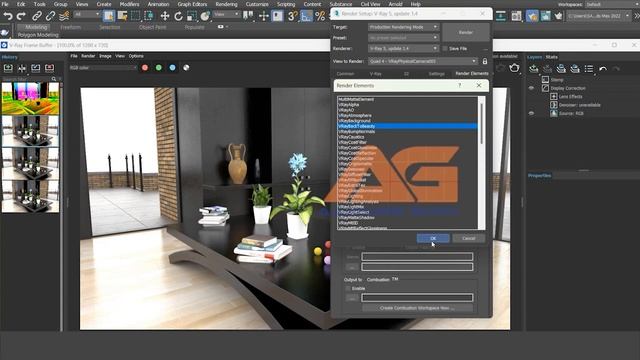Toggle the view lock next to View to Render
This screenshot has height=360, width=640.
click(484, 61)
